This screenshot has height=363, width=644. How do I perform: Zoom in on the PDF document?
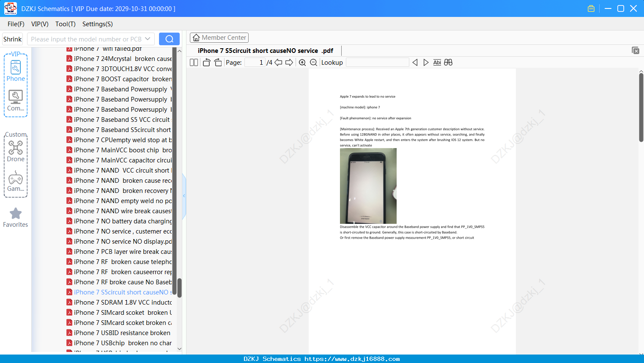pos(302,63)
